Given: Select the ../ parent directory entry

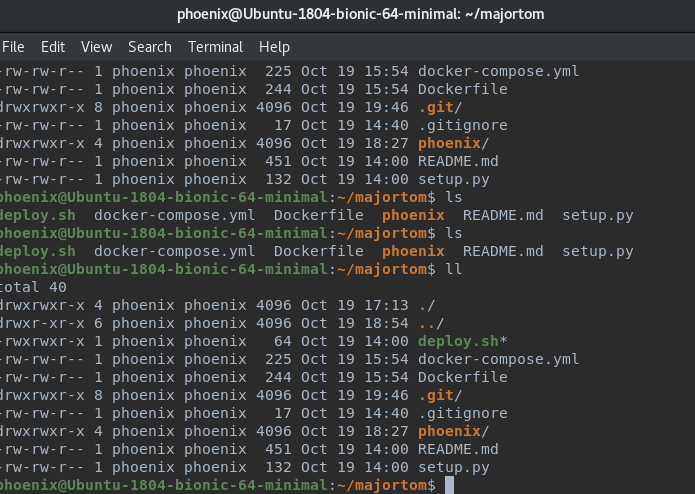Looking at the screenshot, I should (x=430, y=323).
